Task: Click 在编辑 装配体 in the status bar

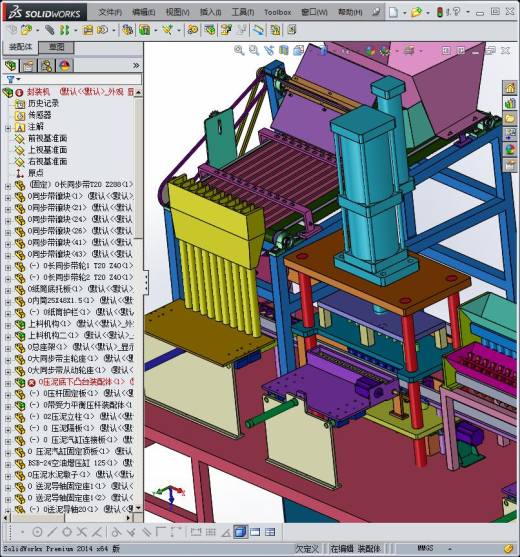Action: point(355,548)
